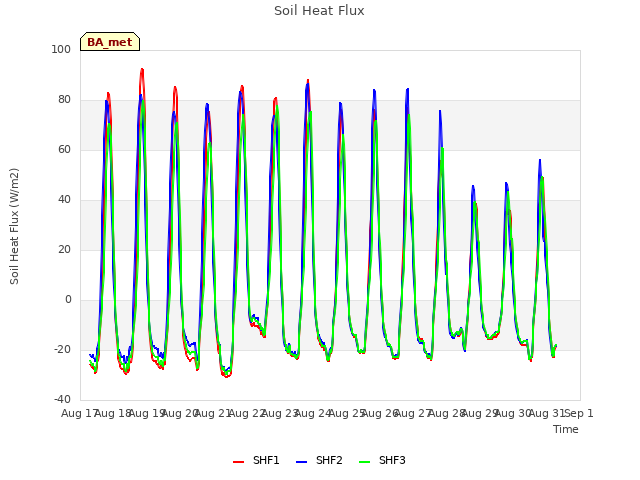640x480 pixels.
Task: Click the -40 y-axis tick label
Action: tap(62, 399)
